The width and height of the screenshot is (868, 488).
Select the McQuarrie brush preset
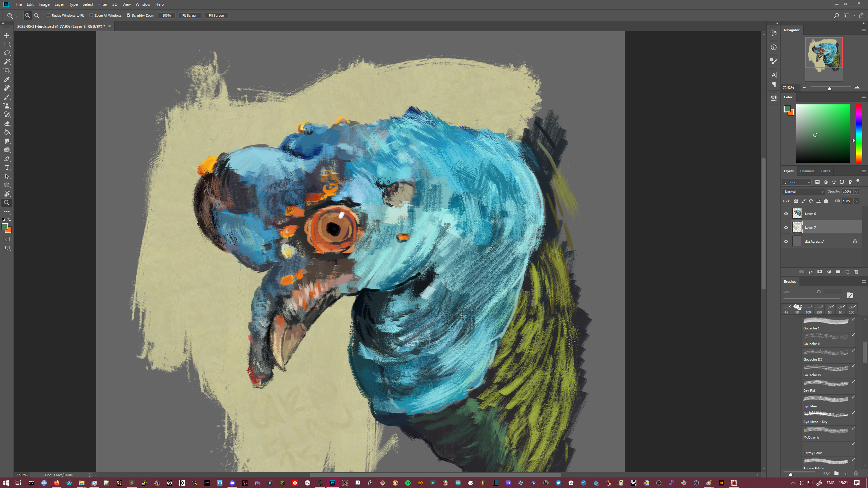tap(828, 433)
